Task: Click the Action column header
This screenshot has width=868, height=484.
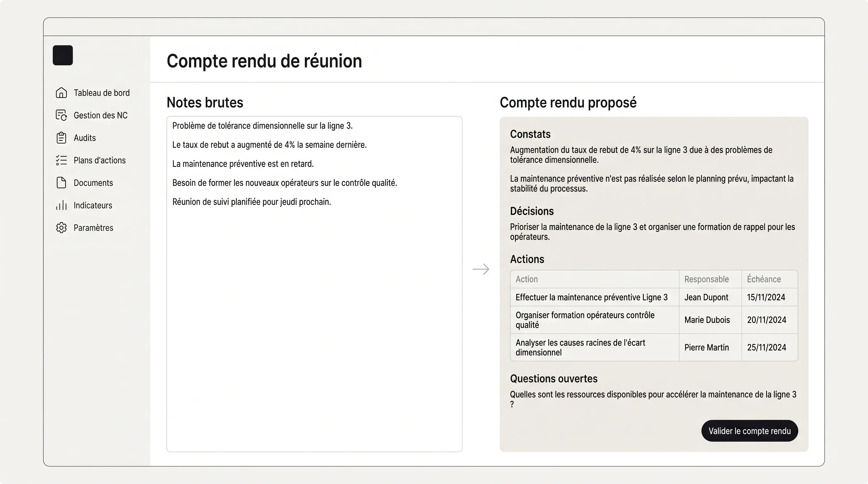Action: click(x=595, y=279)
